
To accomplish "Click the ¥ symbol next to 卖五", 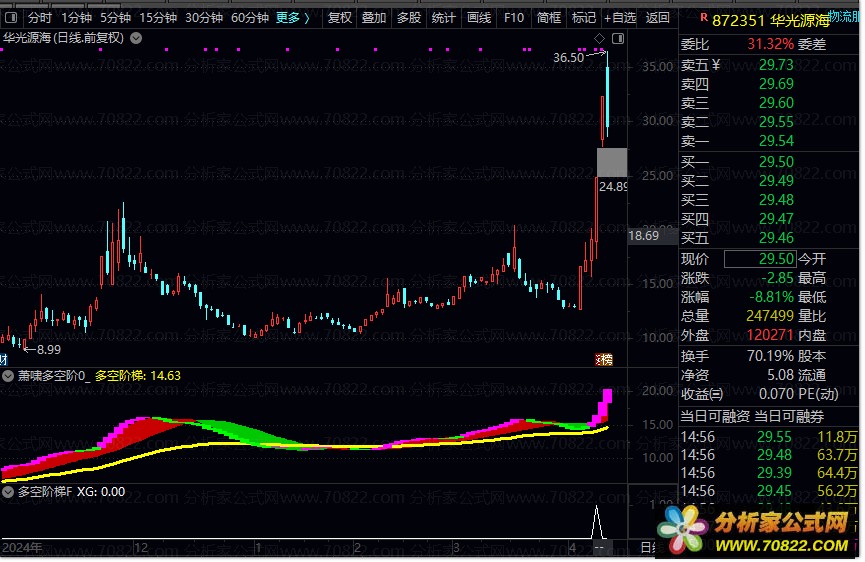I will click(717, 64).
